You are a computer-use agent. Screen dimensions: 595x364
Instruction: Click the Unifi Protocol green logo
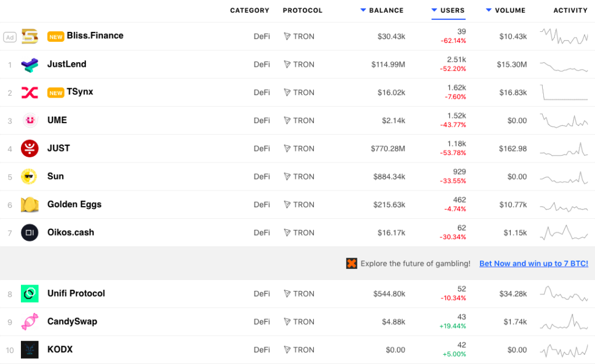point(30,294)
